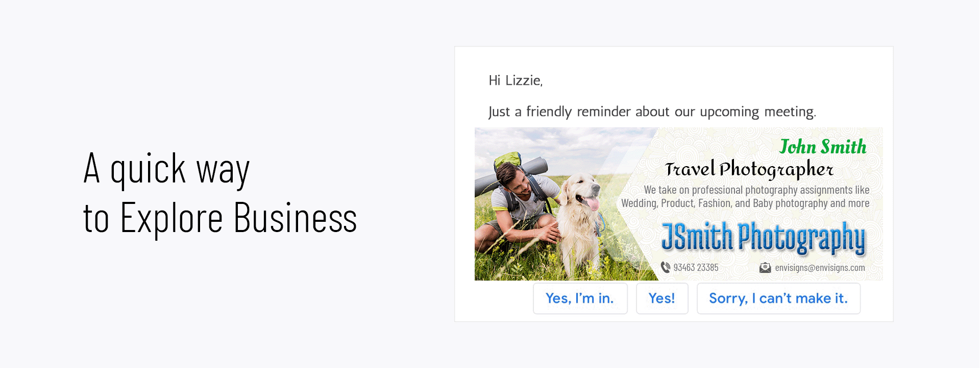Click the friendly reminder sentence

tap(652, 111)
